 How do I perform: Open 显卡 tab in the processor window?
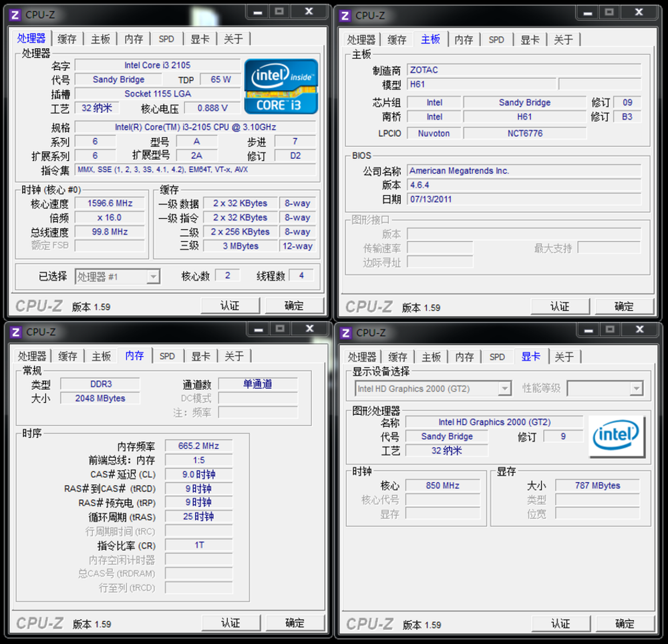click(x=200, y=39)
